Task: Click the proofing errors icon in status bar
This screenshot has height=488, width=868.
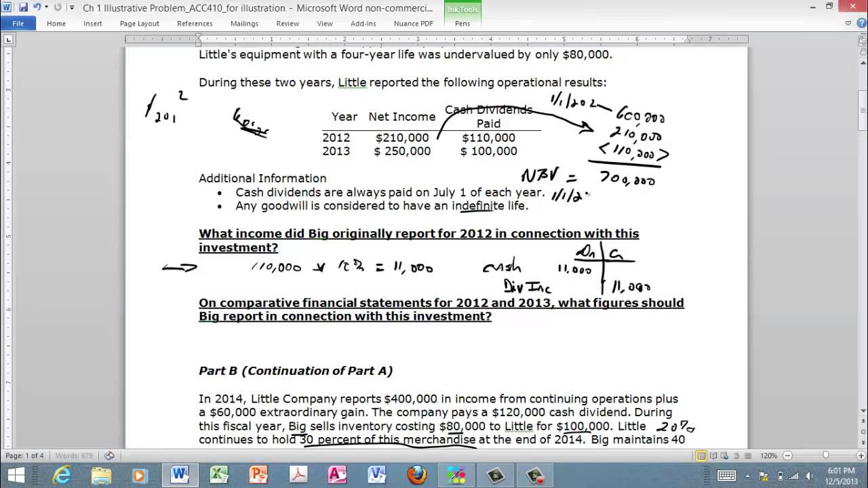Action: tap(109, 455)
